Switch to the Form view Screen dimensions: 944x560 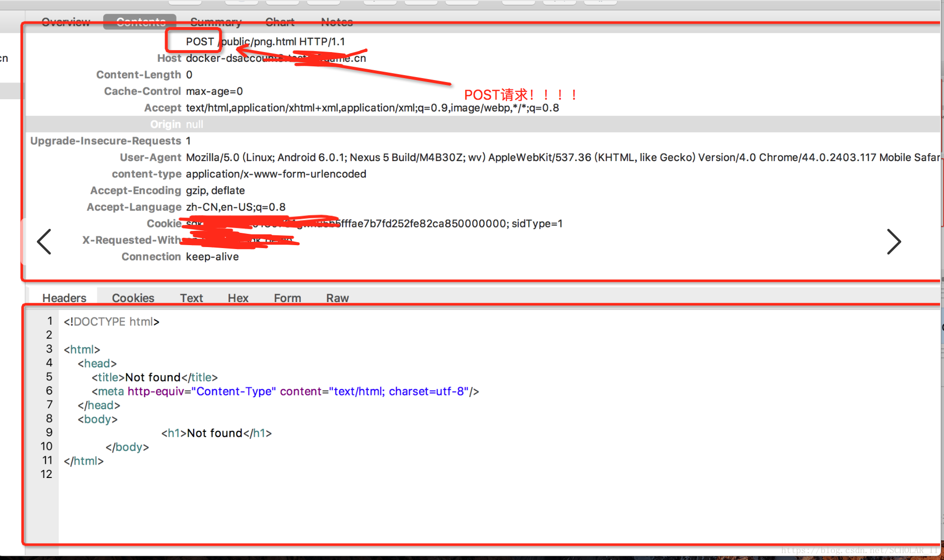[287, 298]
